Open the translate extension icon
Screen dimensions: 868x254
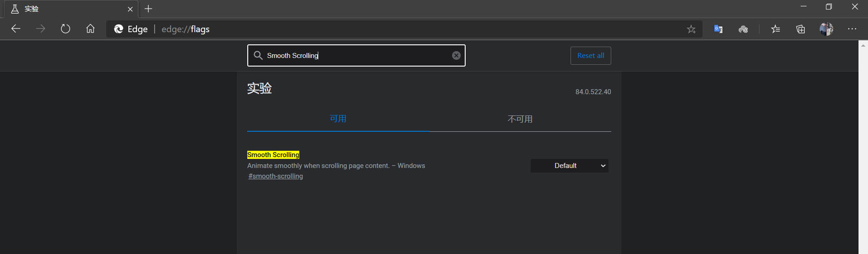[718, 29]
